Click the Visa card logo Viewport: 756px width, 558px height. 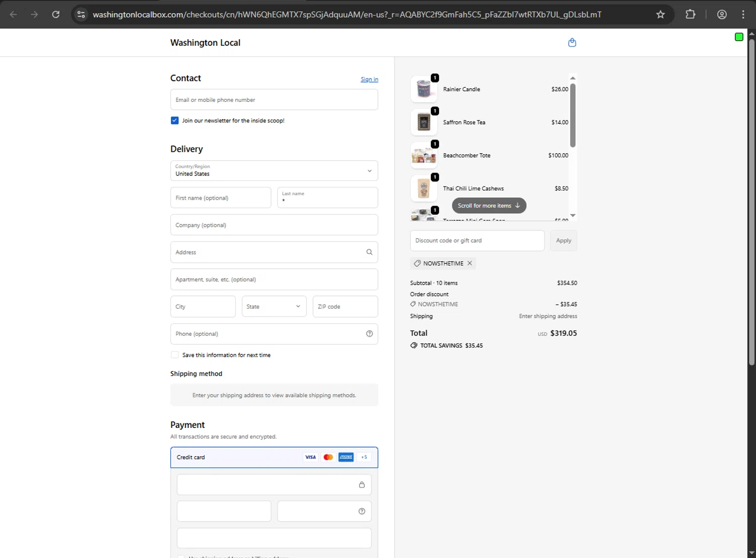310,457
